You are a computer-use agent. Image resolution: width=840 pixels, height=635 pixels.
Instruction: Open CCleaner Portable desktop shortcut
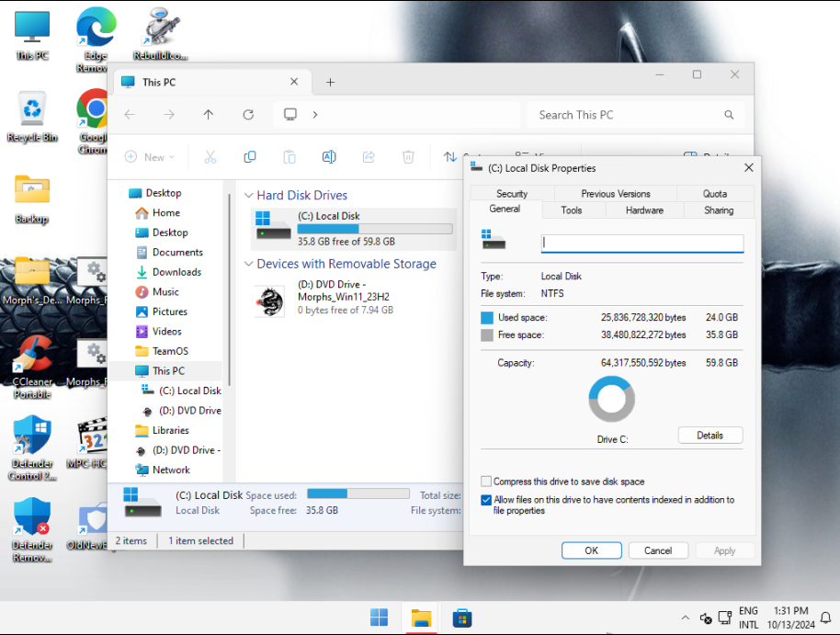tap(32, 368)
